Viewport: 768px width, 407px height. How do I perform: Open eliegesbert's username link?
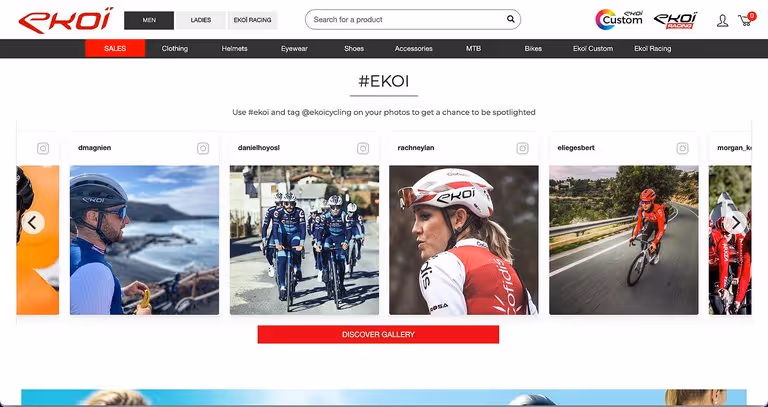pos(576,148)
